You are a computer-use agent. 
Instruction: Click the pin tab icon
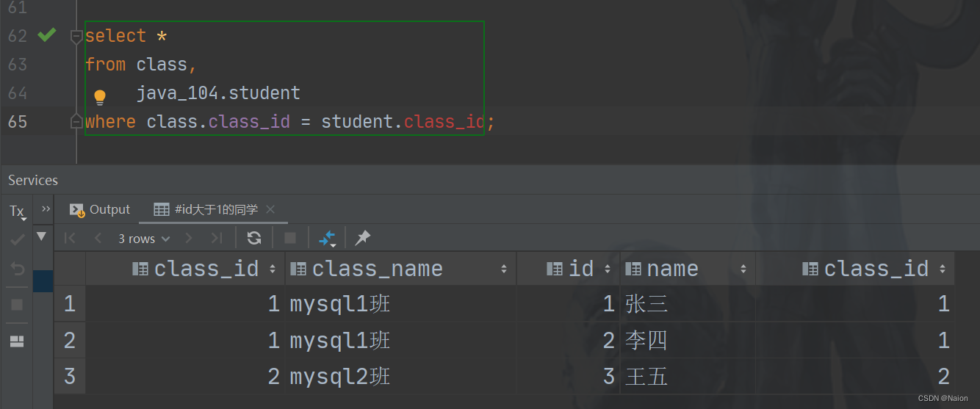363,238
